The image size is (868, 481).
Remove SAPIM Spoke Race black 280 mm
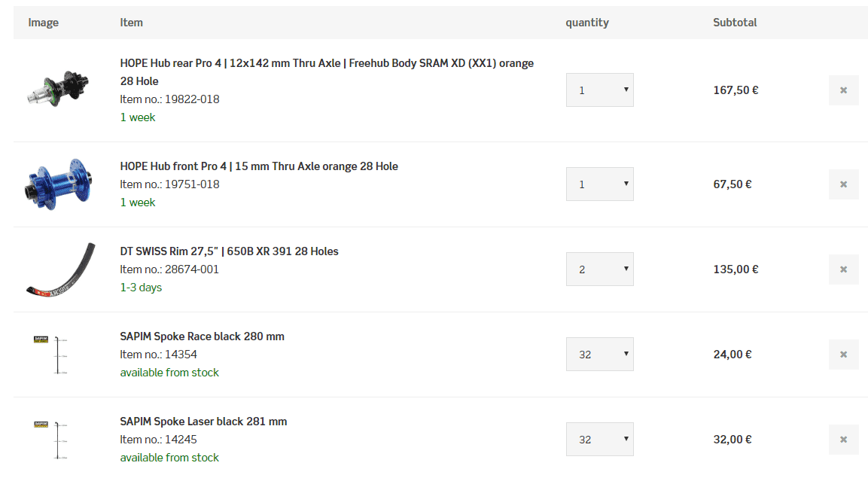click(843, 355)
